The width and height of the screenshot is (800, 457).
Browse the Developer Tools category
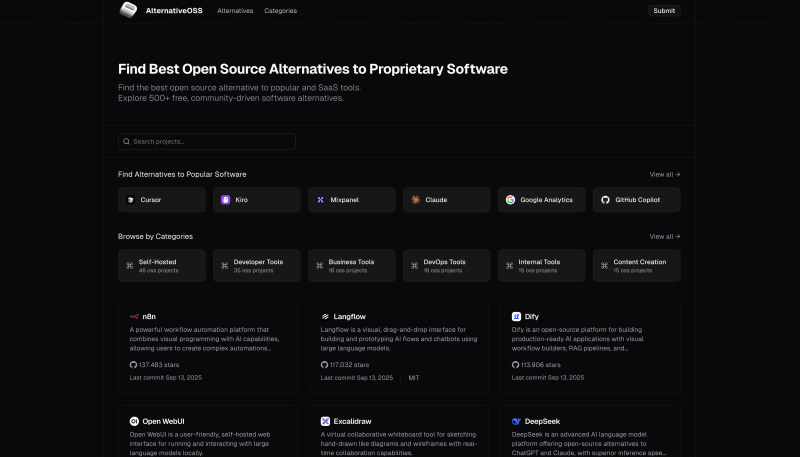(257, 266)
